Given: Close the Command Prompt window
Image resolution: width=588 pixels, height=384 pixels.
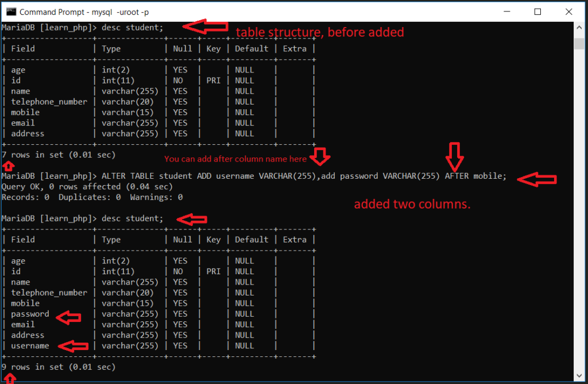Looking at the screenshot, I should coord(568,11).
